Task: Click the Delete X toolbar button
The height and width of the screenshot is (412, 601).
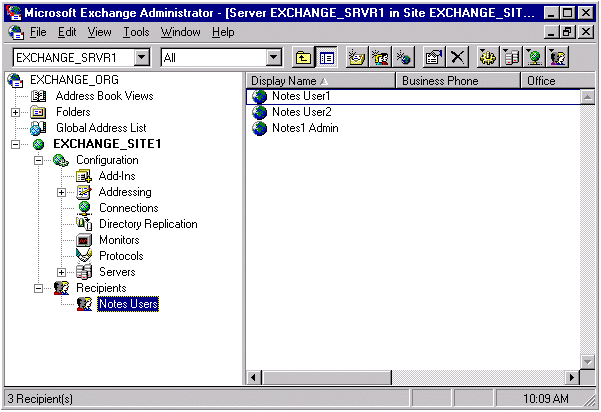Action: (457, 57)
